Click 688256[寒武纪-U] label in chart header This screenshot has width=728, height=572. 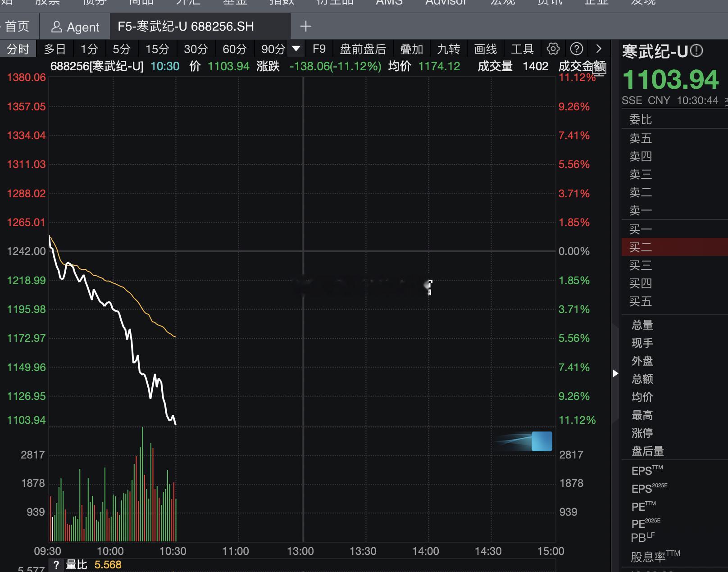(97, 67)
